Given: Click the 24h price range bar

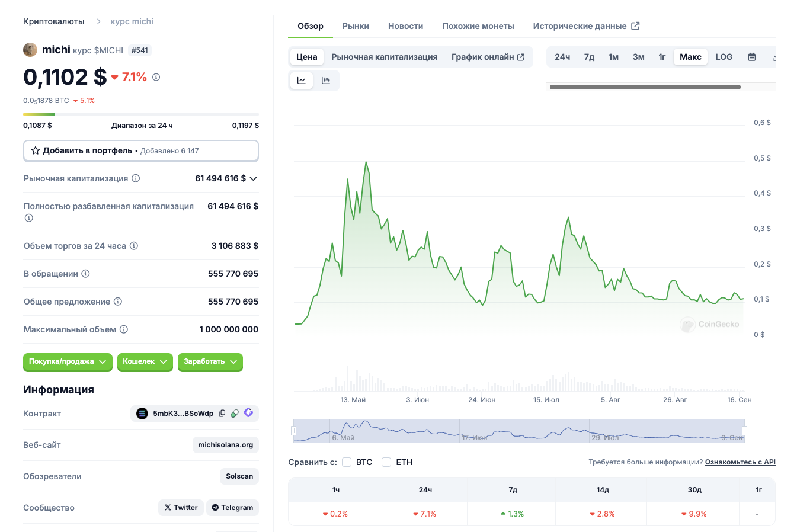Looking at the screenshot, I should 141,114.
